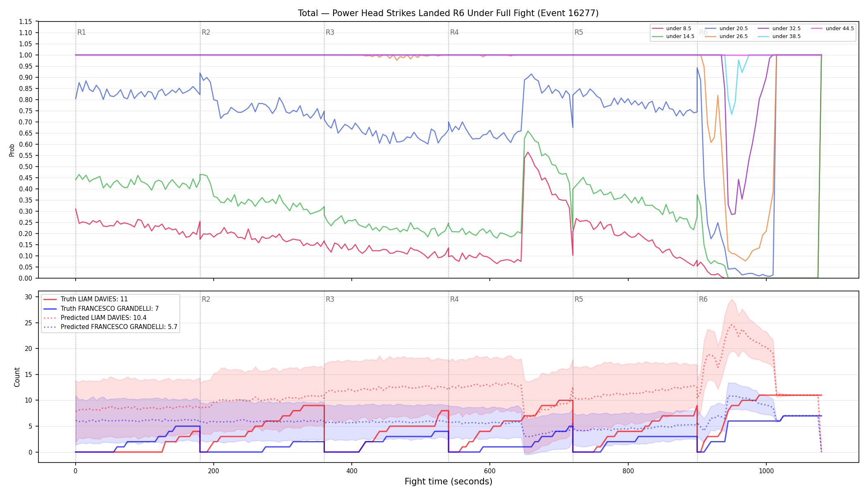Click the R5 round label in bottom chart
This screenshot has width=868, height=496.
[x=579, y=299]
